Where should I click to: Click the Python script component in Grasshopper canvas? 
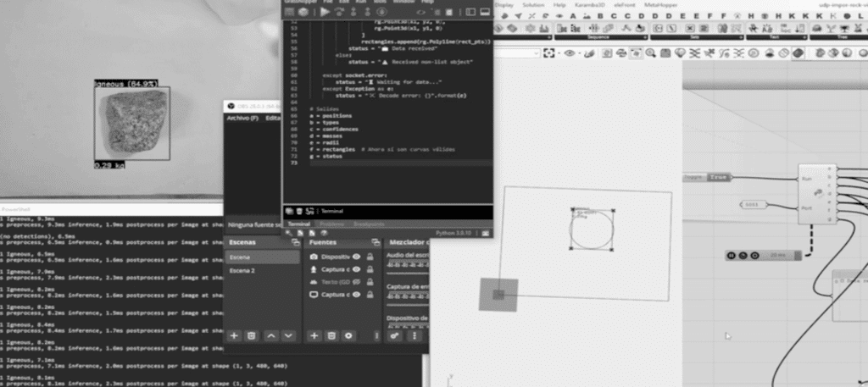click(817, 194)
